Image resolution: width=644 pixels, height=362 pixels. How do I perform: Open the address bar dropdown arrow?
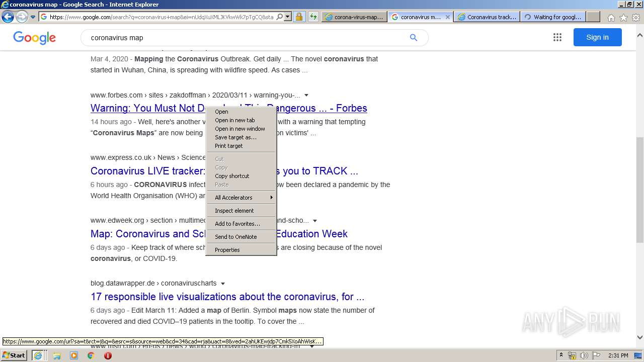coord(287,17)
